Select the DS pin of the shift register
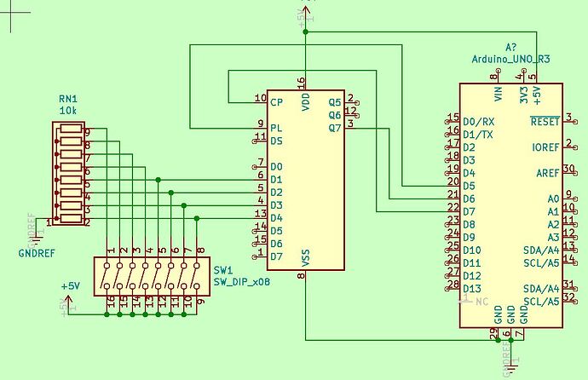 click(276, 141)
